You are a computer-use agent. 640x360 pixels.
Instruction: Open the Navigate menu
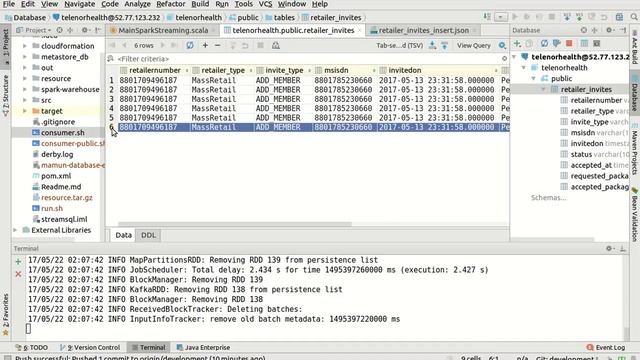[x=80, y=4]
